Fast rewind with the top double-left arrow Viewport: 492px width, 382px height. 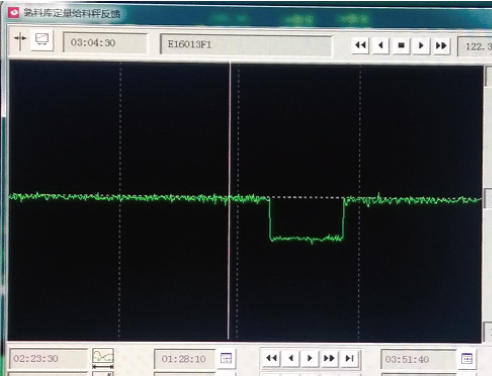pyautogui.click(x=361, y=45)
